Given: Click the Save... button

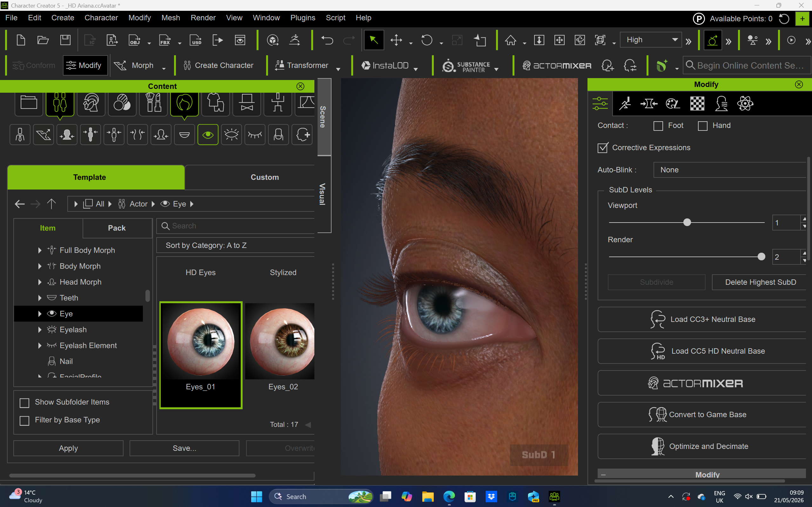Looking at the screenshot, I should pyautogui.click(x=185, y=448).
